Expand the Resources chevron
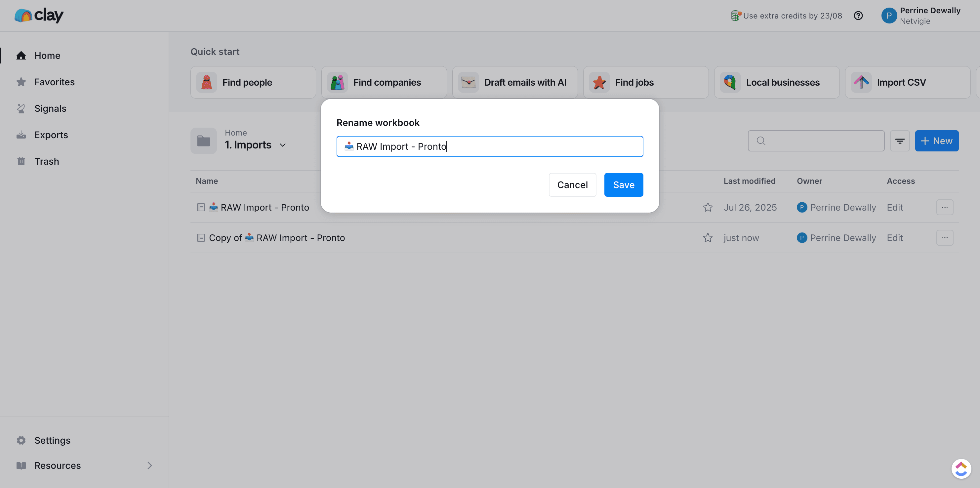980x488 pixels. tap(149, 466)
